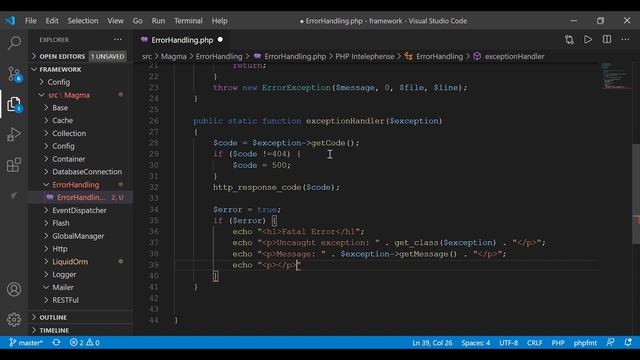The image size is (640, 360).
Task: Split the editor to the right
Action: (x=607, y=40)
